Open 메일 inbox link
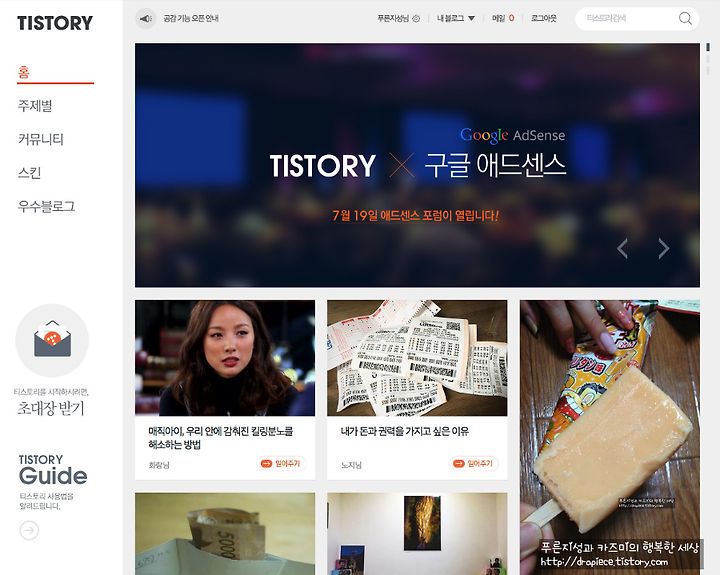 tap(503, 18)
